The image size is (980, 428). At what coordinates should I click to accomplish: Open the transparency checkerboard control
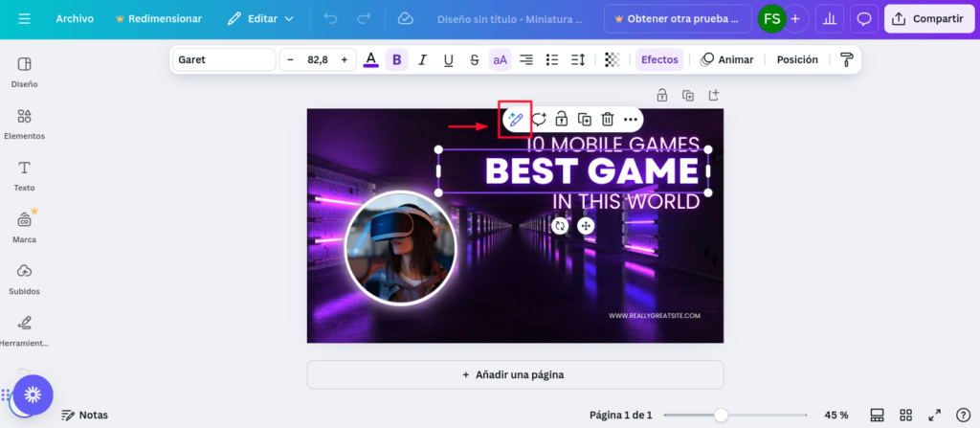pos(612,60)
